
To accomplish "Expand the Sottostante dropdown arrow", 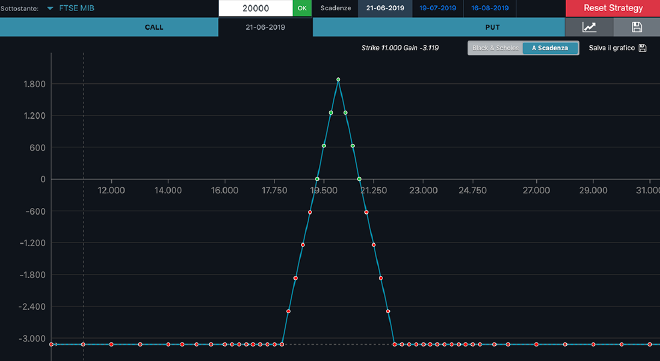I will point(50,8).
